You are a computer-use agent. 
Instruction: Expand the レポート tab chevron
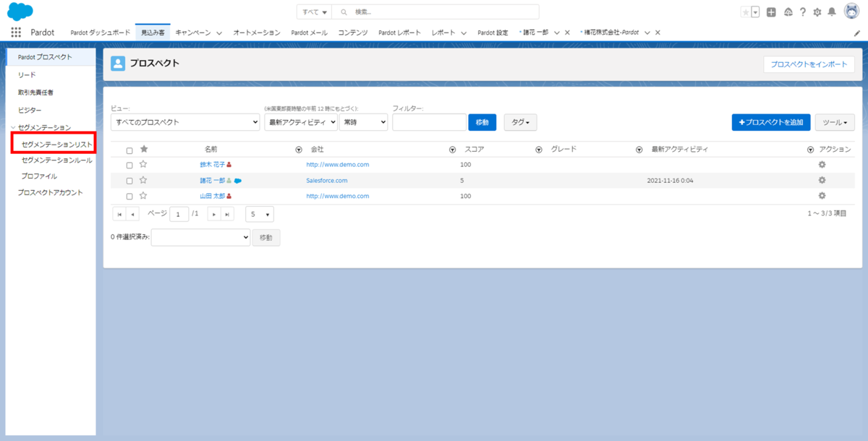coord(463,33)
